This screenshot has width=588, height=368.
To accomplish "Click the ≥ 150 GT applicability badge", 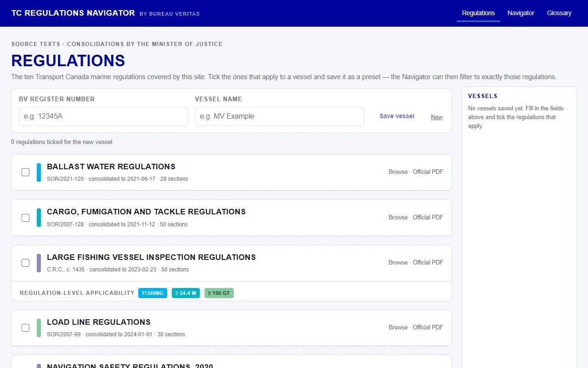I will pos(219,293).
